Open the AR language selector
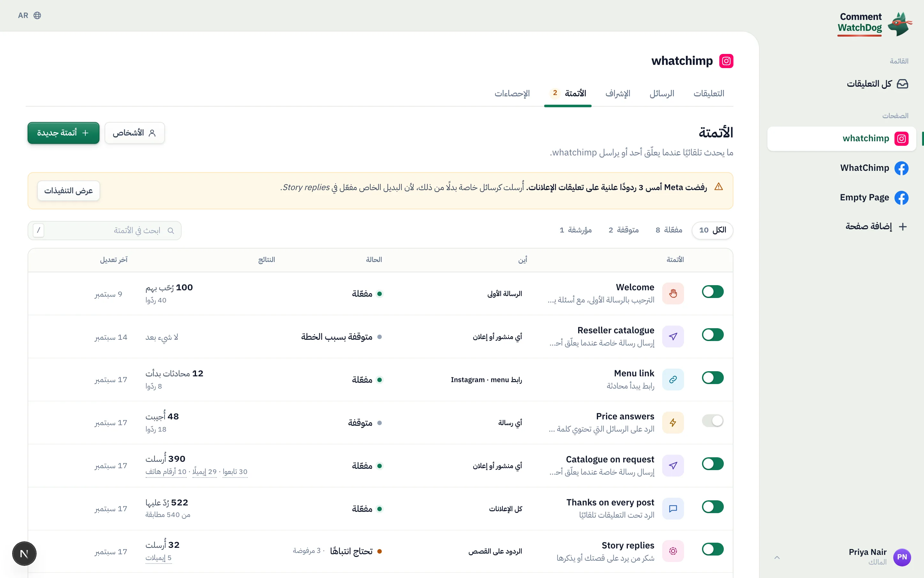The image size is (924, 578). 30,15
